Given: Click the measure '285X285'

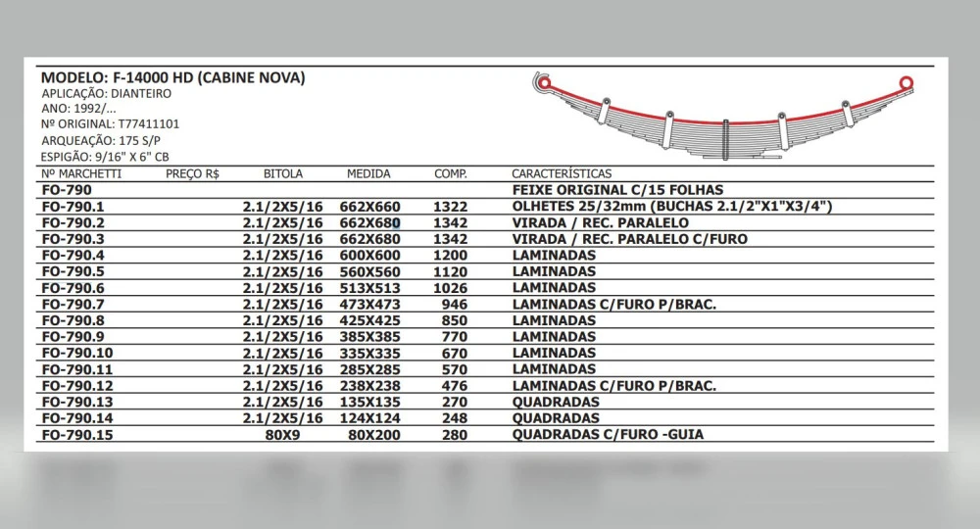Looking at the screenshot, I should [370, 369].
